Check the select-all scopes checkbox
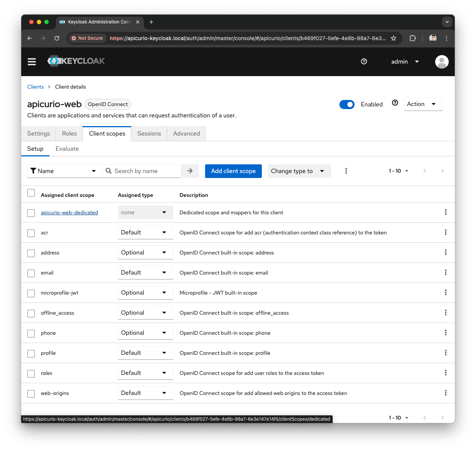 coord(31,193)
